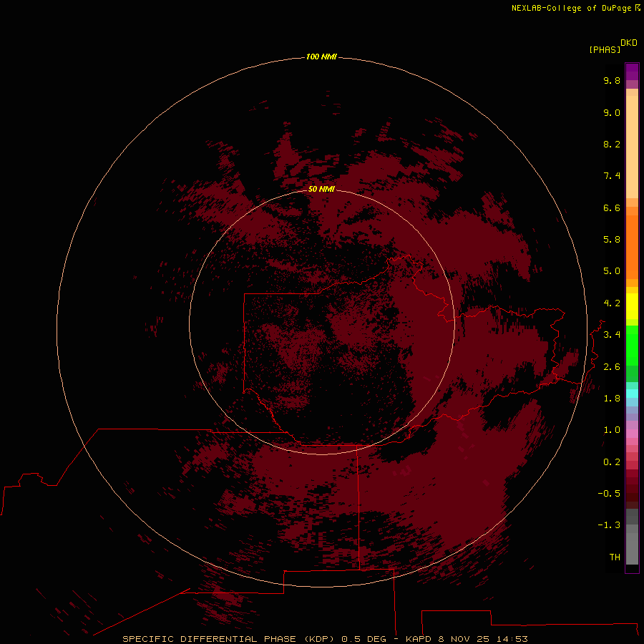This screenshot has height=644, width=644.
Task: Click the 3.4 scale value
Action: point(612,335)
